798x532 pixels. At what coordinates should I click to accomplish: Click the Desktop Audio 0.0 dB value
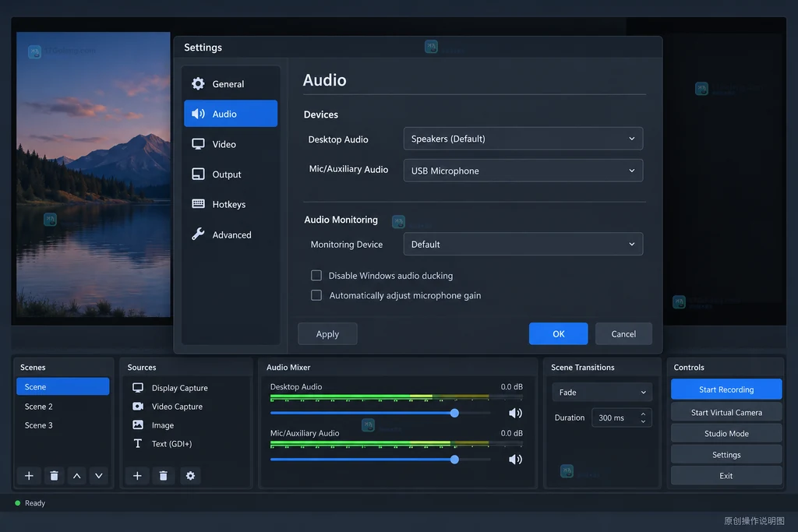click(x=511, y=386)
